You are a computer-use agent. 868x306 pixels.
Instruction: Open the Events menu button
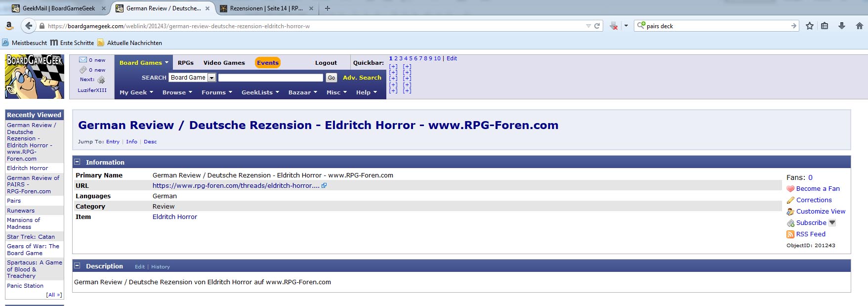[x=268, y=63]
